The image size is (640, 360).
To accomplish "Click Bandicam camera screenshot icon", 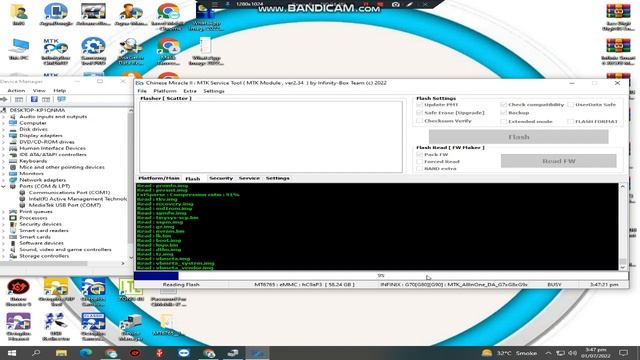I will (396, 4).
